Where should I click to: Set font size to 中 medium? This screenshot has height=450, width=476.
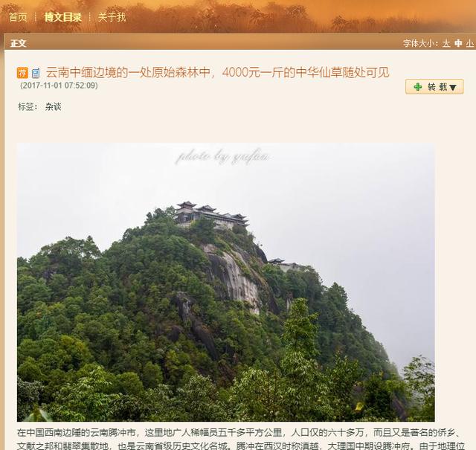click(458, 43)
